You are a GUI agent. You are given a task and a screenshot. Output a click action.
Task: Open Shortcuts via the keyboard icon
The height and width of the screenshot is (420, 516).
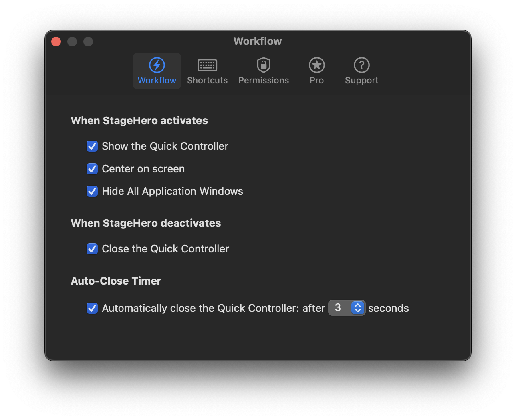tap(207, 65)
